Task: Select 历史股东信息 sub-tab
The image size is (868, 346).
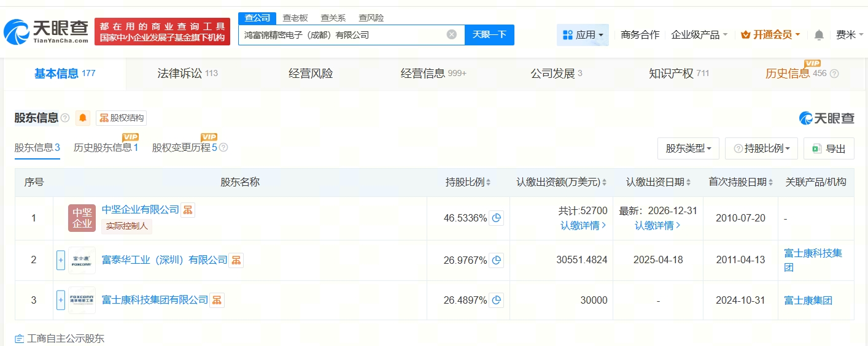Action: 106,148
